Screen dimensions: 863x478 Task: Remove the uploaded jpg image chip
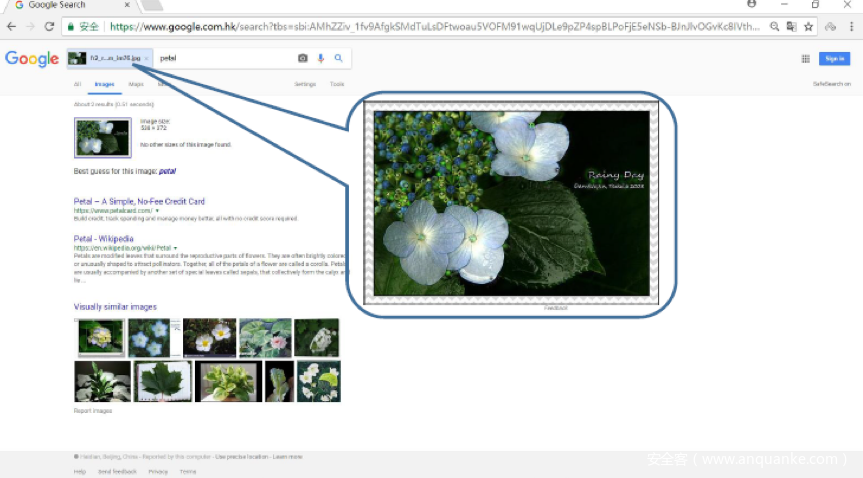tap(146, 59)
